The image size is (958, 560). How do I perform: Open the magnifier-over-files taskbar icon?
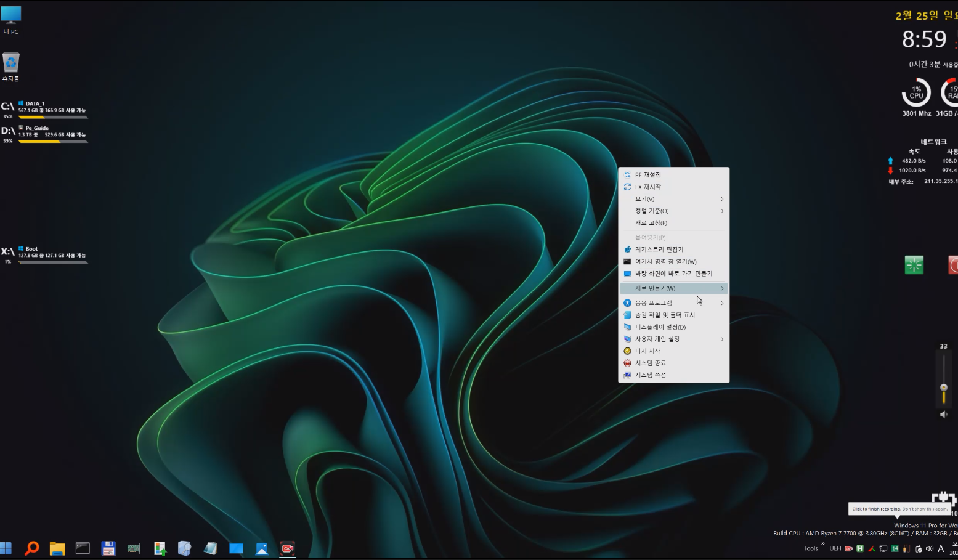point(185,548)
